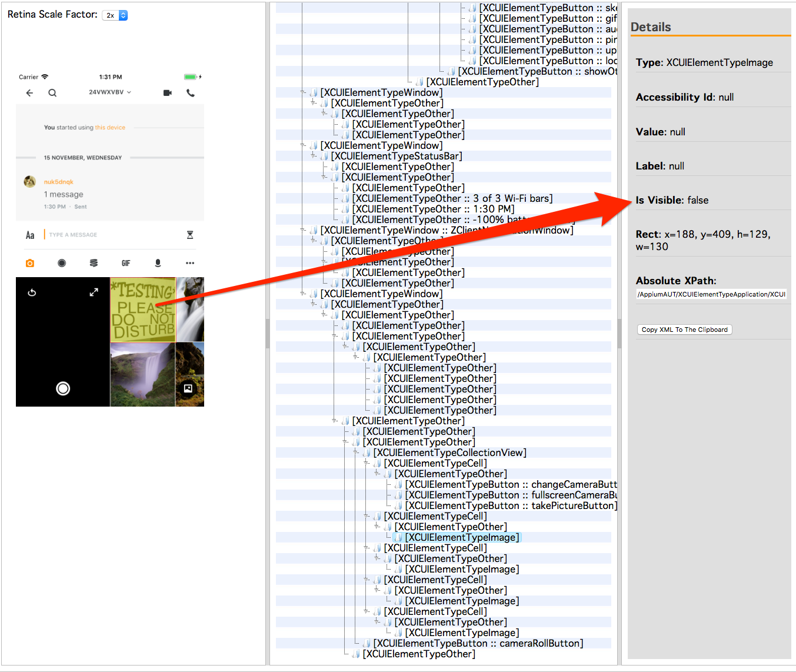Click the search magnifier icon

pos(52,92)
